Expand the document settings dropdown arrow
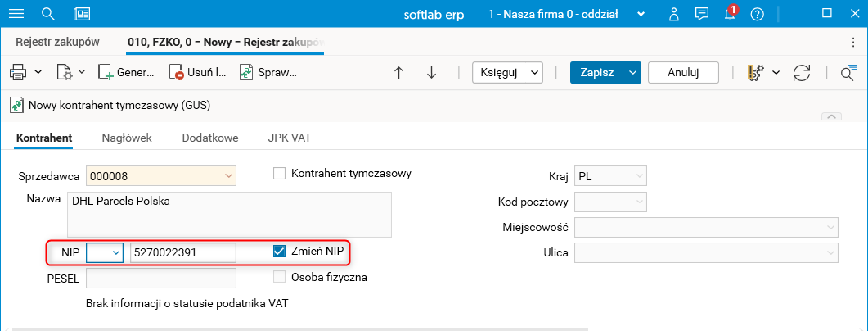Screen dimensions: 868x331 pyautogui.click(x=81, y=72)
